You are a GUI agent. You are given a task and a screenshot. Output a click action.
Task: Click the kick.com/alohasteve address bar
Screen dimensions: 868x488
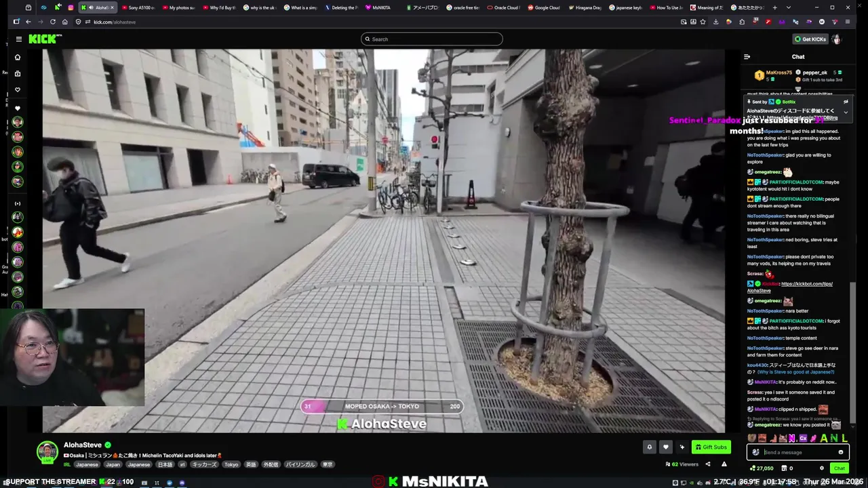click(380, 22)
